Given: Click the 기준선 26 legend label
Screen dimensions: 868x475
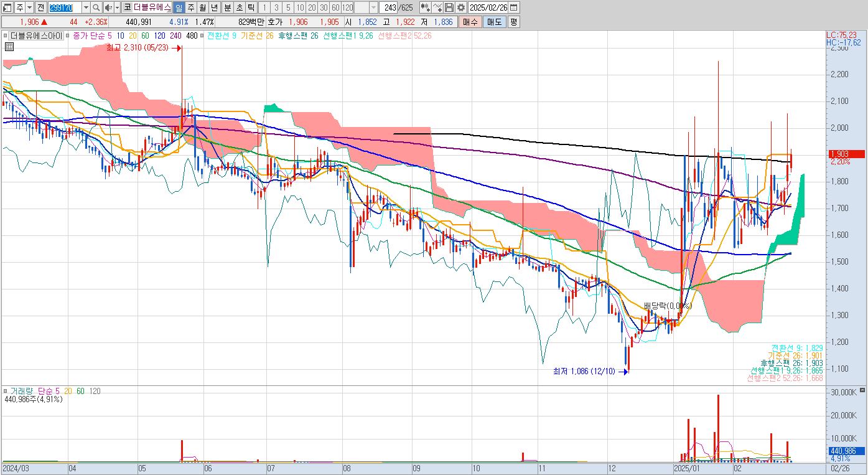Looking at the screenshot, I should tap(257, 35).
